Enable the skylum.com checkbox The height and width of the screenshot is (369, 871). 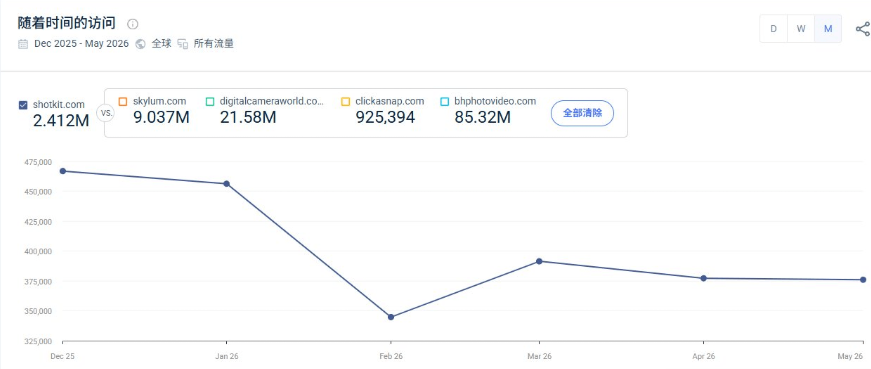pyautogui.click(x=123, y=102)
